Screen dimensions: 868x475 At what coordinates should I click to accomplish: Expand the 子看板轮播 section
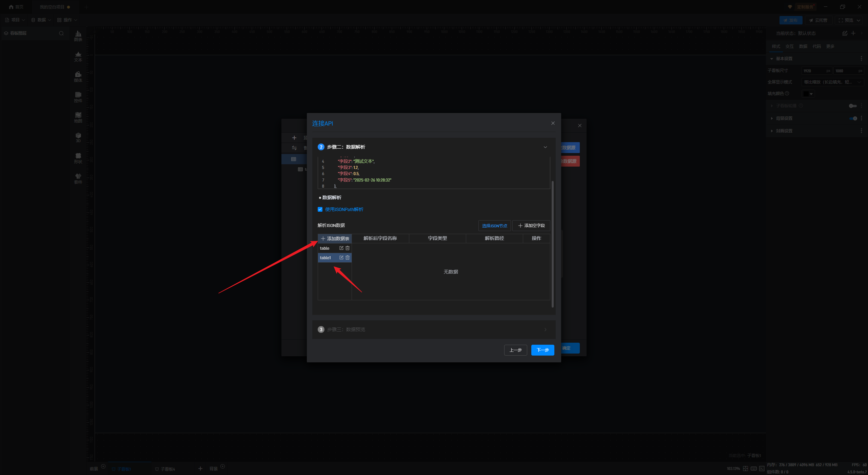click(x=772, y=106)
